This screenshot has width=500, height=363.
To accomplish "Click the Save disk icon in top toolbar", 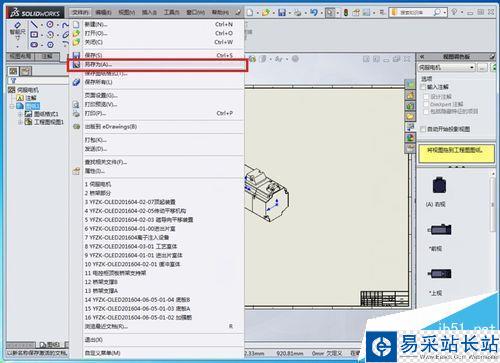I will pyautogui.click(x=282, y=13).
